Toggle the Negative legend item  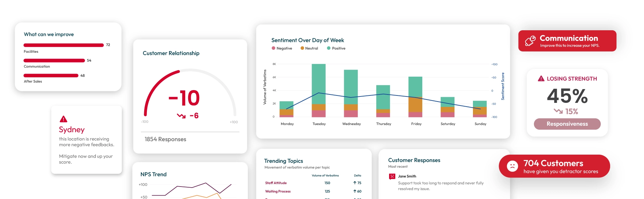[x=282, y=48]
